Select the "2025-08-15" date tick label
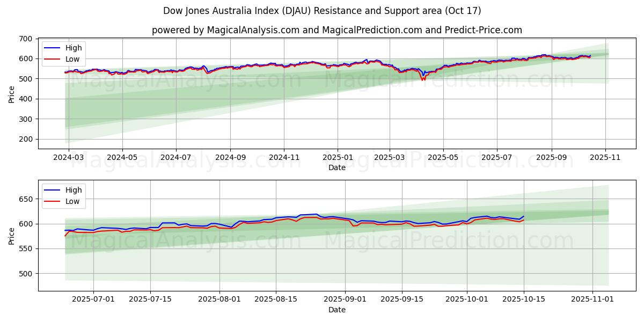Viewport: 644px width, 322px height. coord(276,299)
